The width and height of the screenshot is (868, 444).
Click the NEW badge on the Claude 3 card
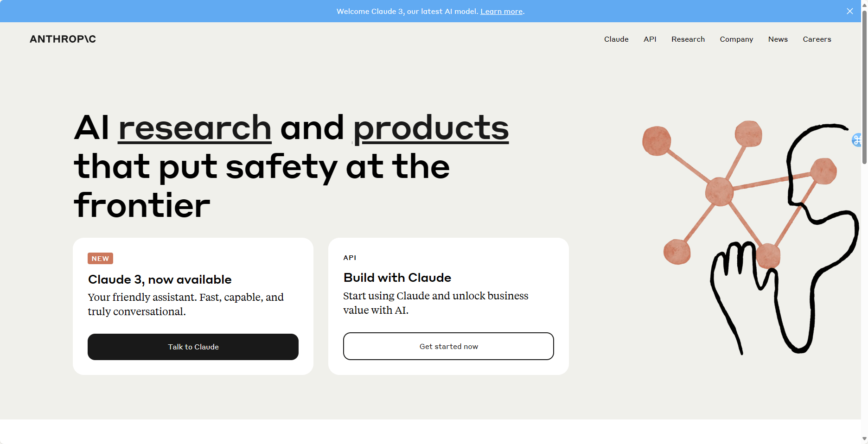pos(100,258)
